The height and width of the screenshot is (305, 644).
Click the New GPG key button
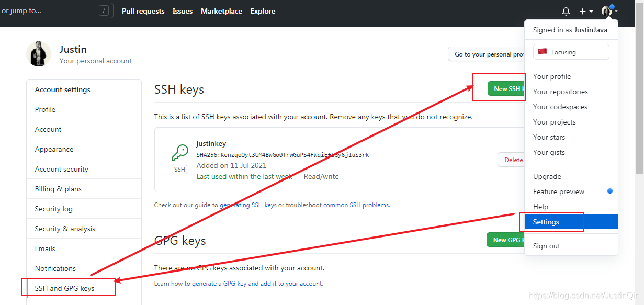(506, 240)
